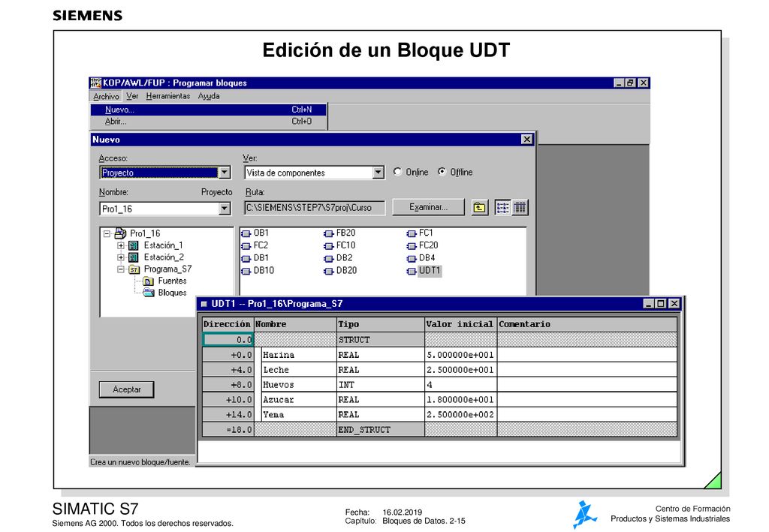769x532 pixels.
Task: Collapse the Pro1_16 project tree node
Action: tap(107, 233)
